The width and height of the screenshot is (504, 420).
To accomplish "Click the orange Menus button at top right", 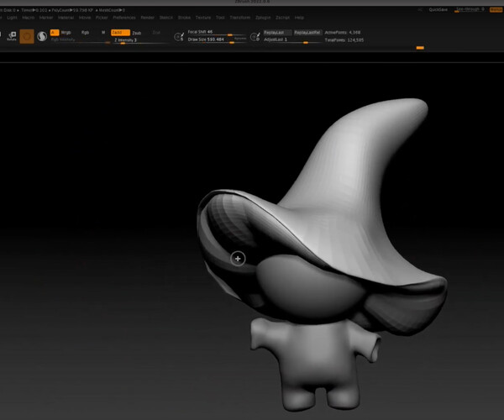I will pyautogui.click(x=496, y=10).
